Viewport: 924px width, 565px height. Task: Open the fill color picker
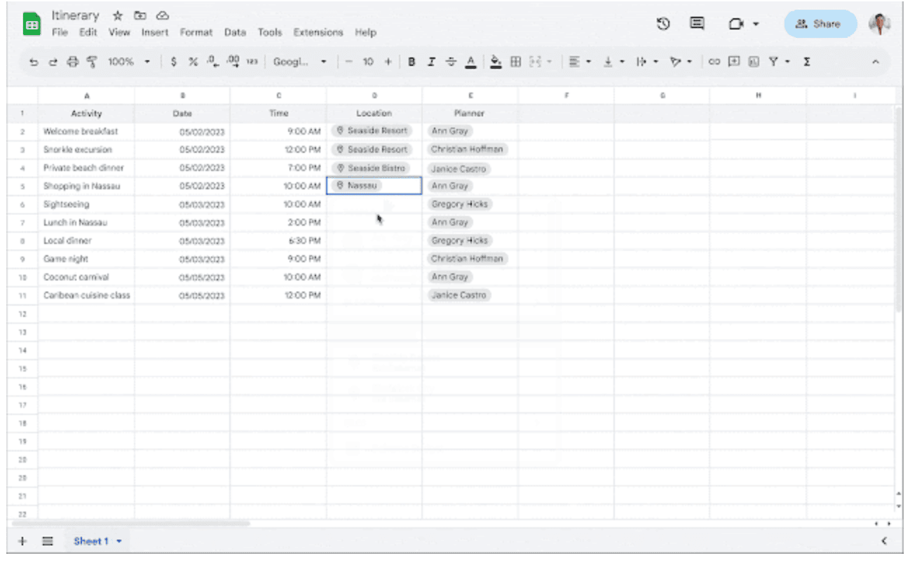496,62
